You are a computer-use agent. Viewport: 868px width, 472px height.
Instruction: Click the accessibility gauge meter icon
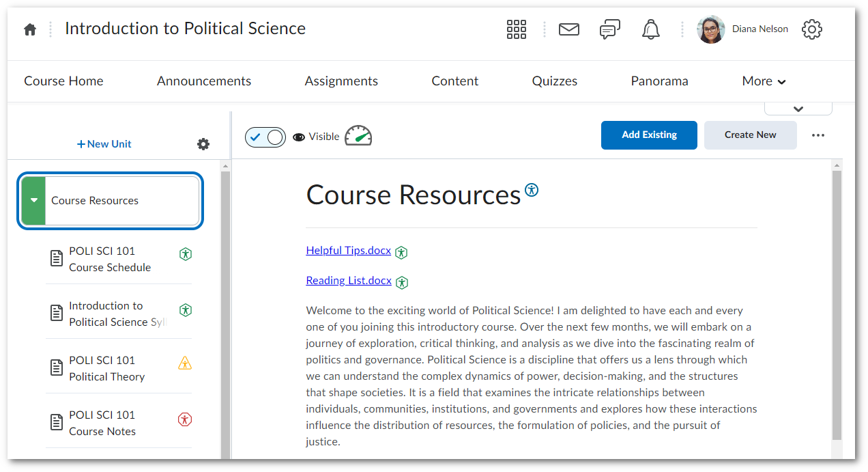coord(358,136)
